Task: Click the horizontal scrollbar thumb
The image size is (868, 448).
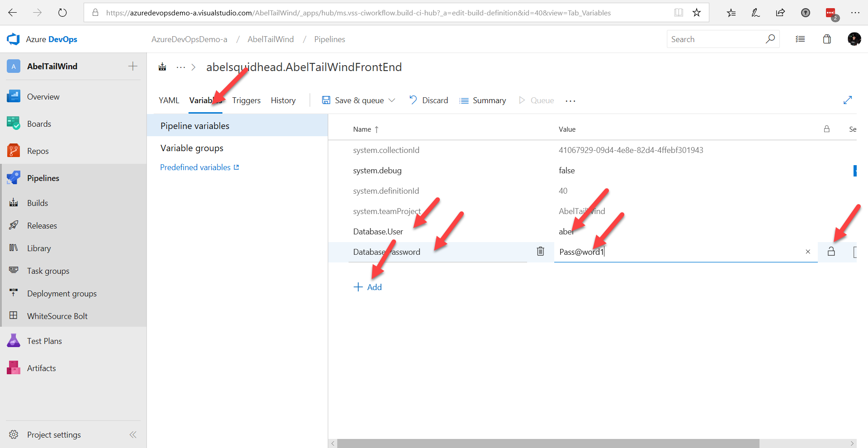Action: coord(548,443)
